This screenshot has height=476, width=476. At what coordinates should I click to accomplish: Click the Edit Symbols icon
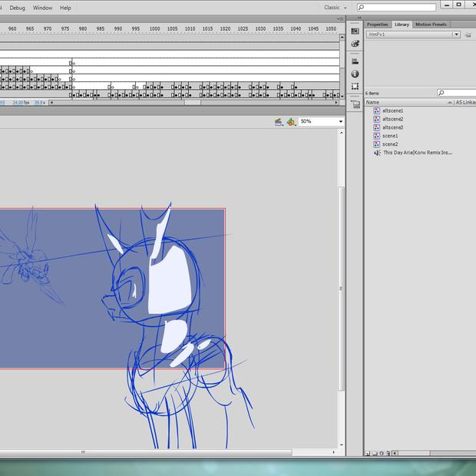pos(291,122)
